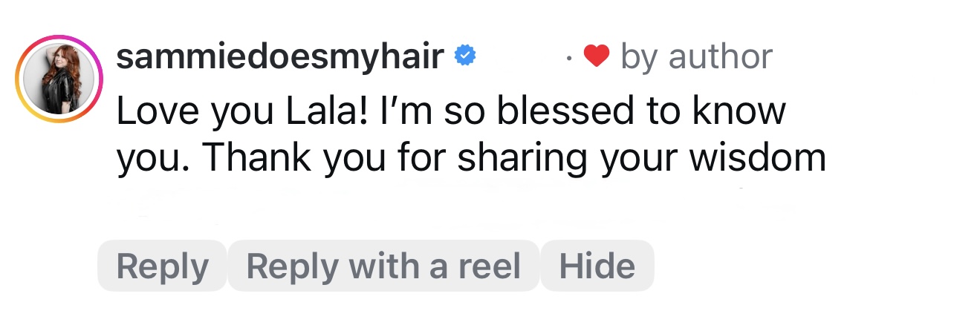Choose Reply with a reel
The image size is (980, 328).
point(383,266)
